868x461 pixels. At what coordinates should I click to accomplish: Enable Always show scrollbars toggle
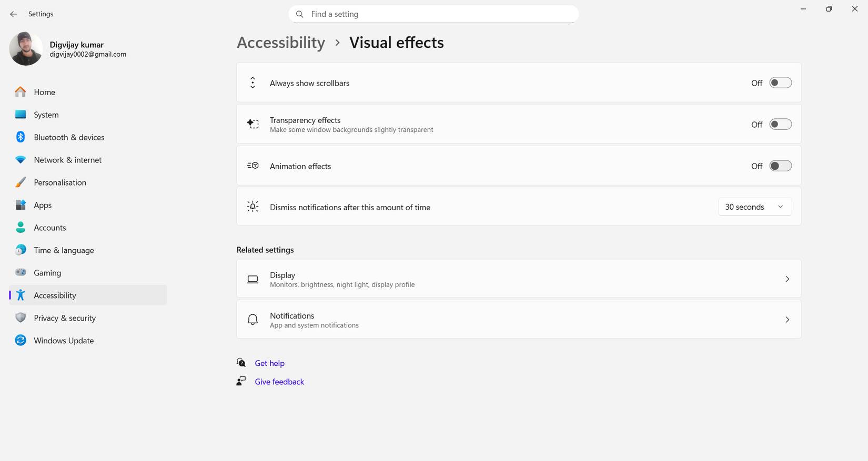coord(780,83)
